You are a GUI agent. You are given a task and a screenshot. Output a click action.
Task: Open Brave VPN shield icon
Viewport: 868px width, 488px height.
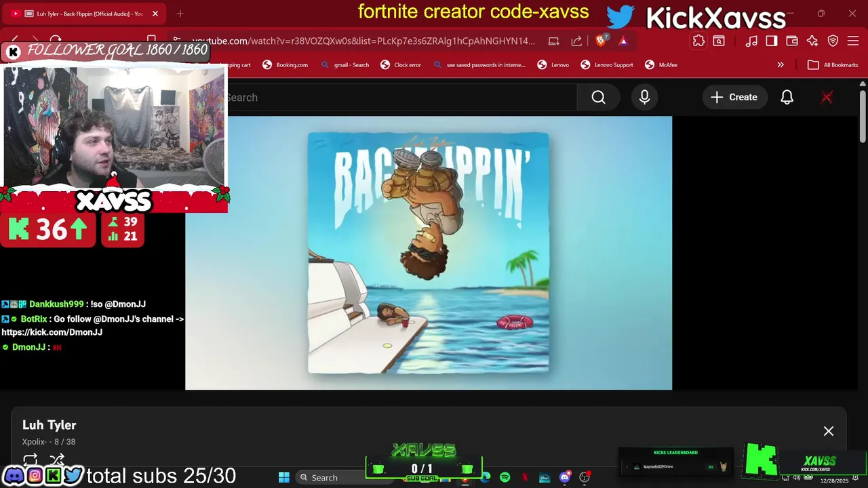point(833,41)
